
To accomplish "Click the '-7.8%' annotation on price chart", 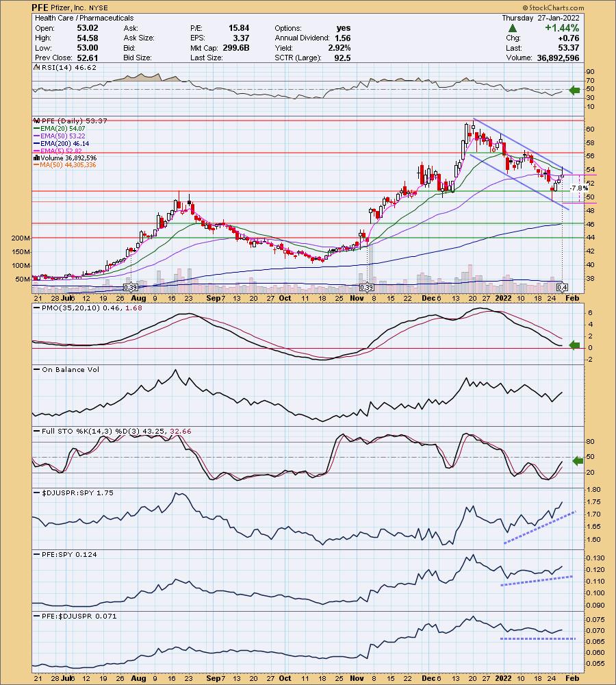I will click(580, 188).
